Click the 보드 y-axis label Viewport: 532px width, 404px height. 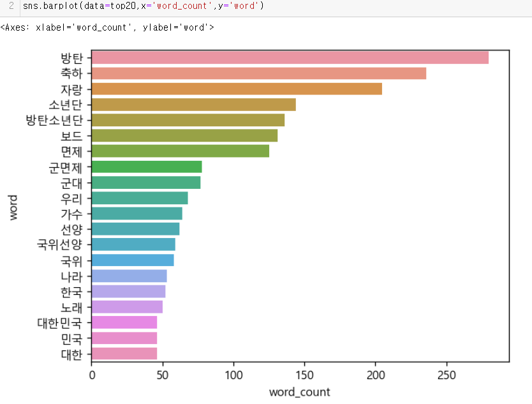pos(71,136)
